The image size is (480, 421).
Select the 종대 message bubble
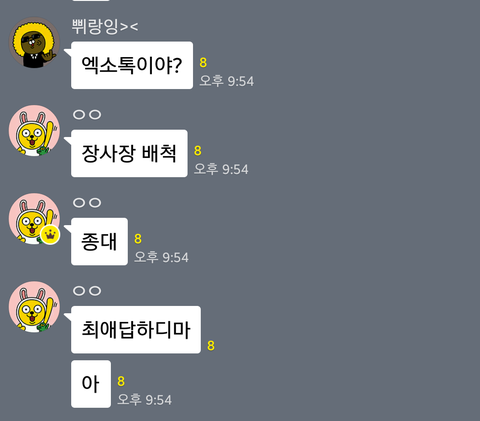click(x=99, y=241)
